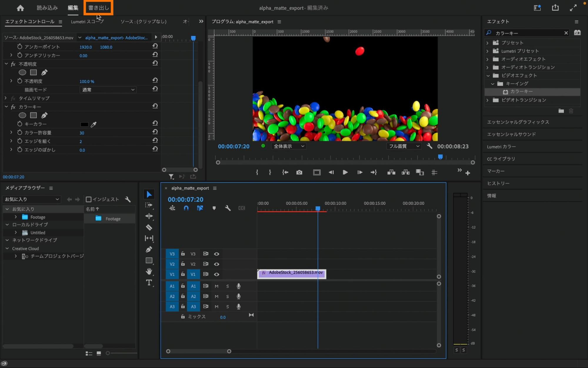Viewport: 588px width, 368px height.
Task: Switch to the 書き出し tab
Action: tap(99, 8)
